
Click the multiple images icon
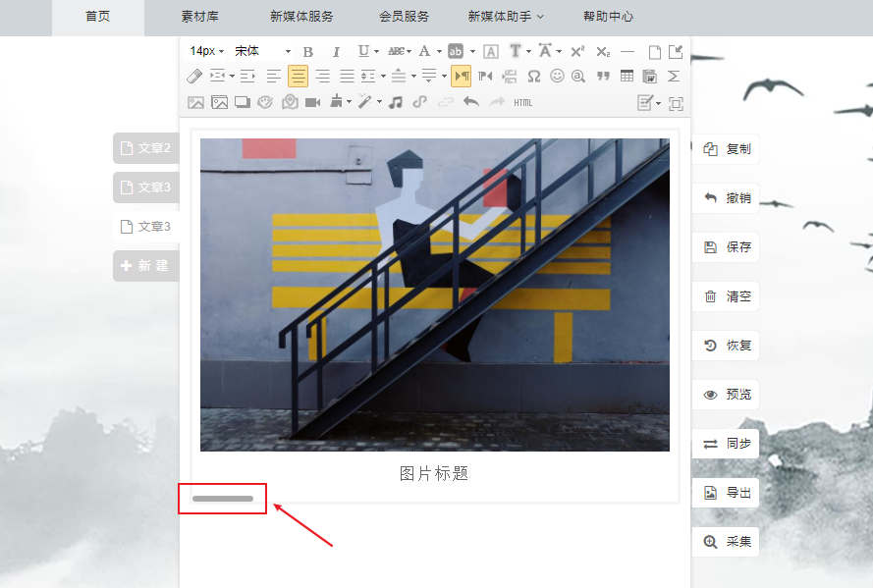[x=219, y=102]
